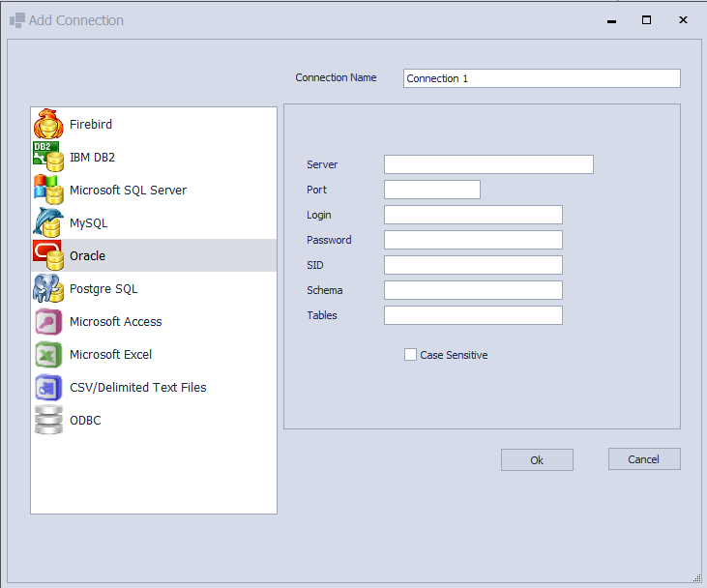Select the "IBM DB2" list entry text
The width and height of the screenshot is (707, 588).
(93, 158)
